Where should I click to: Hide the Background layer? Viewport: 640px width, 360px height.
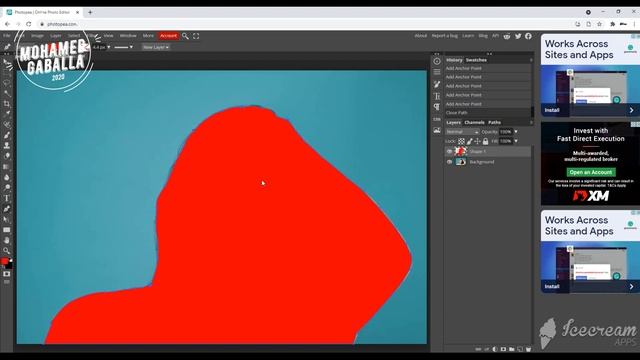point(449,162)
